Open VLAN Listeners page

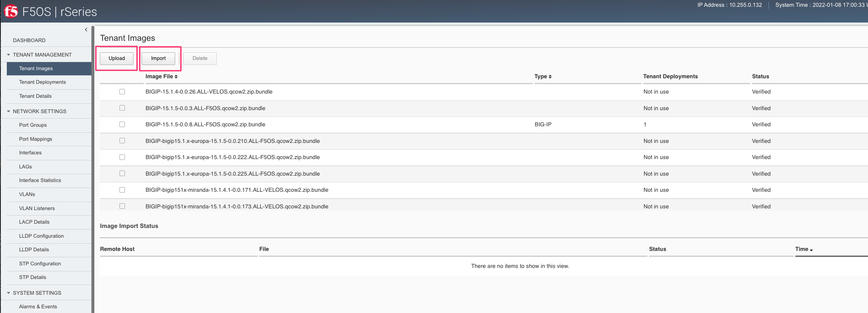tap(37, 208)
